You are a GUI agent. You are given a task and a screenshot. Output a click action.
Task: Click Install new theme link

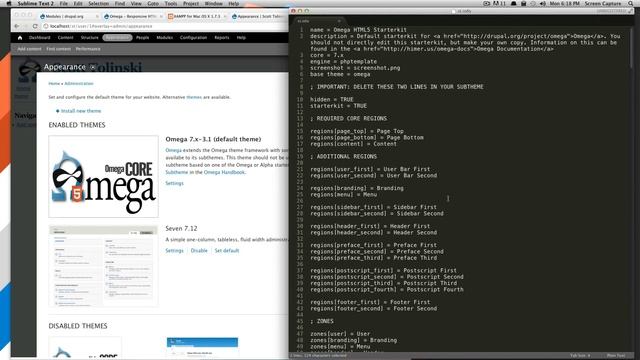point(81,111)
